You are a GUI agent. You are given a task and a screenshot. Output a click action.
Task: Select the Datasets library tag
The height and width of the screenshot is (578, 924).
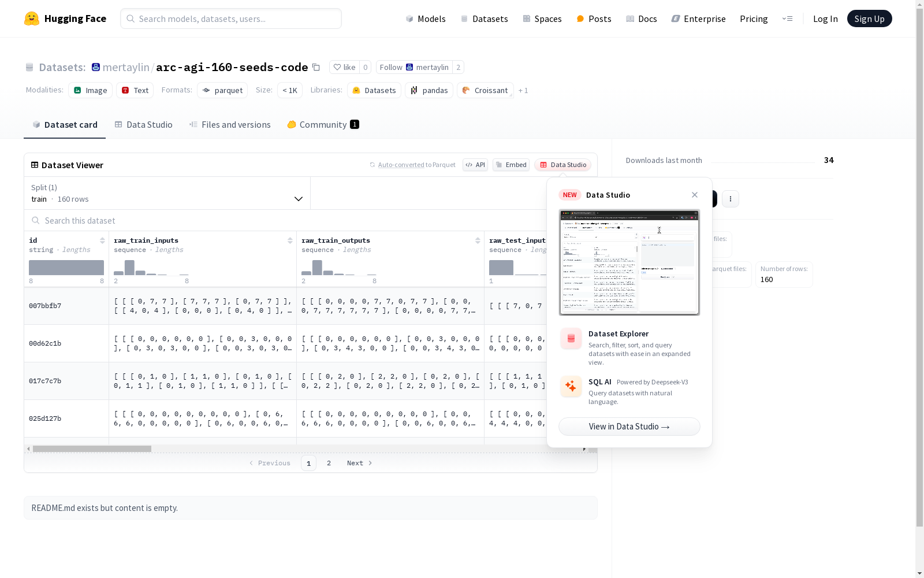click(x=374, y=90)
